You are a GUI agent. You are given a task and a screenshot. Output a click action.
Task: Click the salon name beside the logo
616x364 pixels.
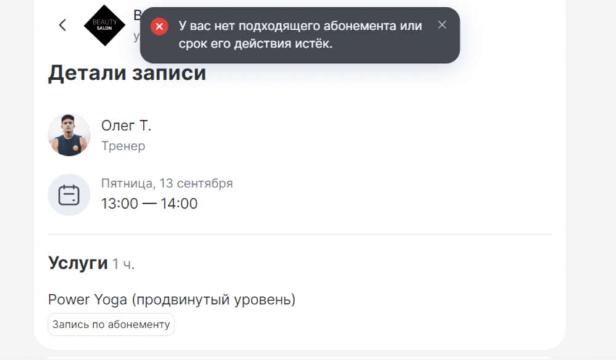click(137, 15)
